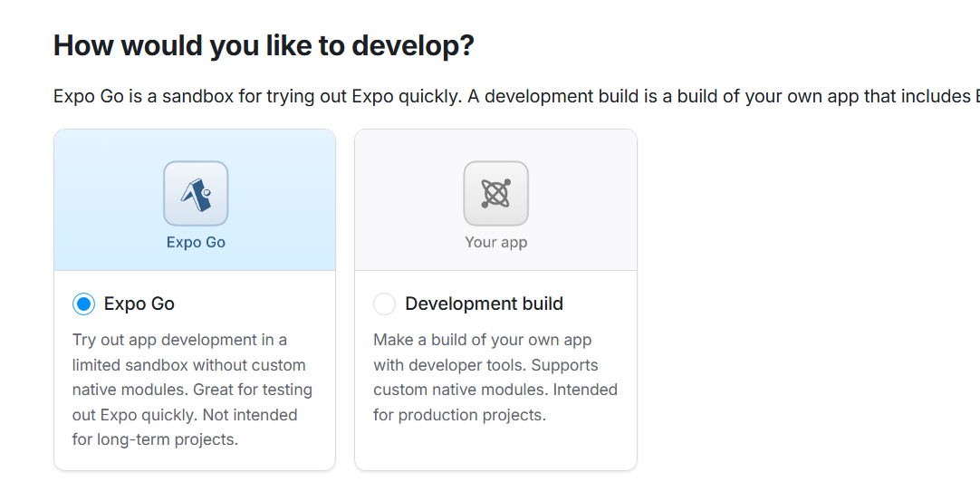
Task: Click the 'How would you like to develop?' heading
Action: (x=264, y=45)
